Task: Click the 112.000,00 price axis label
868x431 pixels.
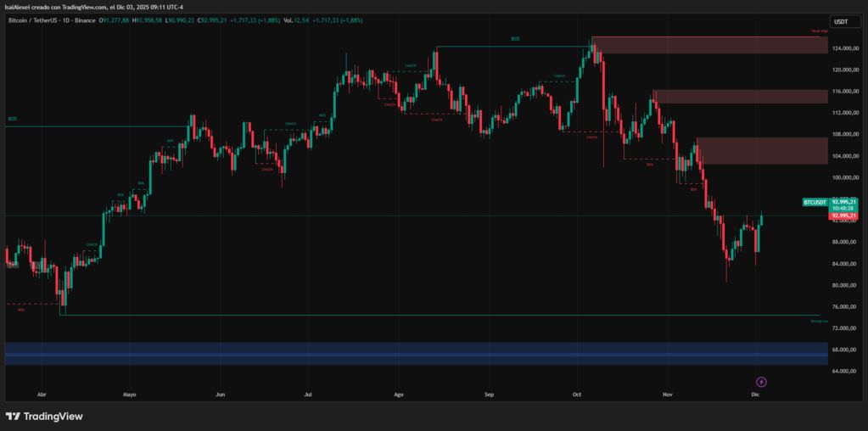Action: click(x=845, y=113)
